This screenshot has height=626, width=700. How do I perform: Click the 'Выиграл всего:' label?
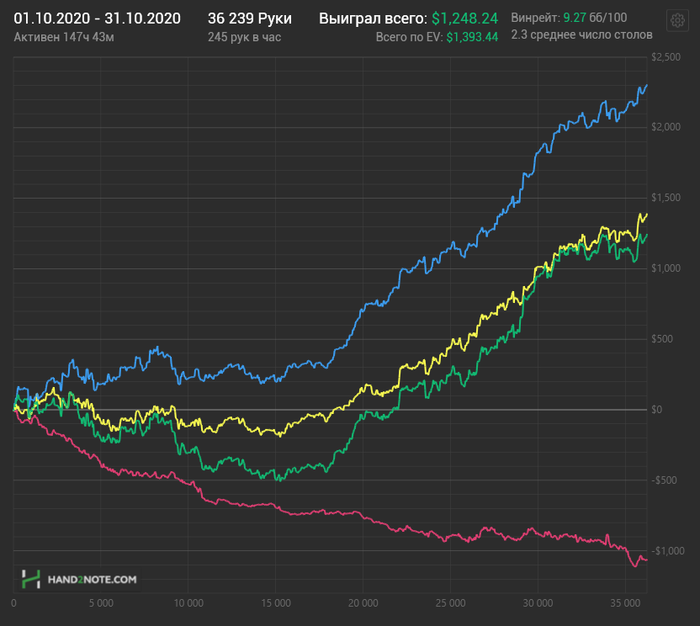click(x=373, y=18)
